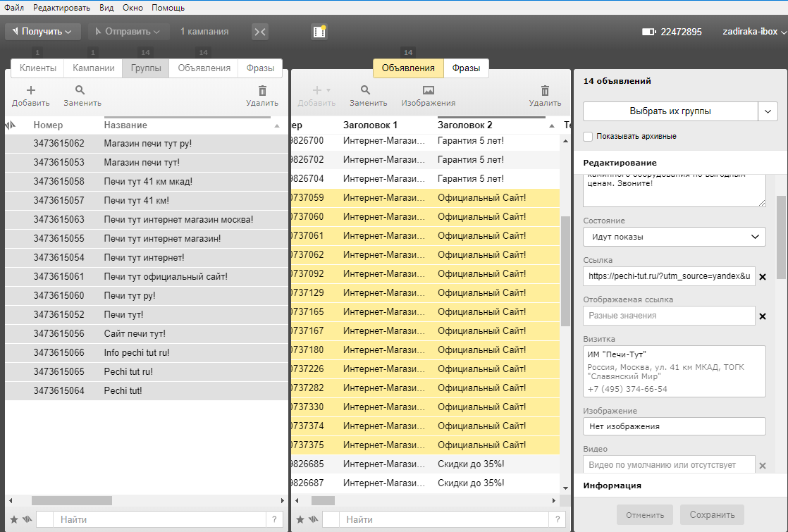Screen dimensions: 788x532
Task: Select group row Сайт печи тут!
Action: [147, 333]
